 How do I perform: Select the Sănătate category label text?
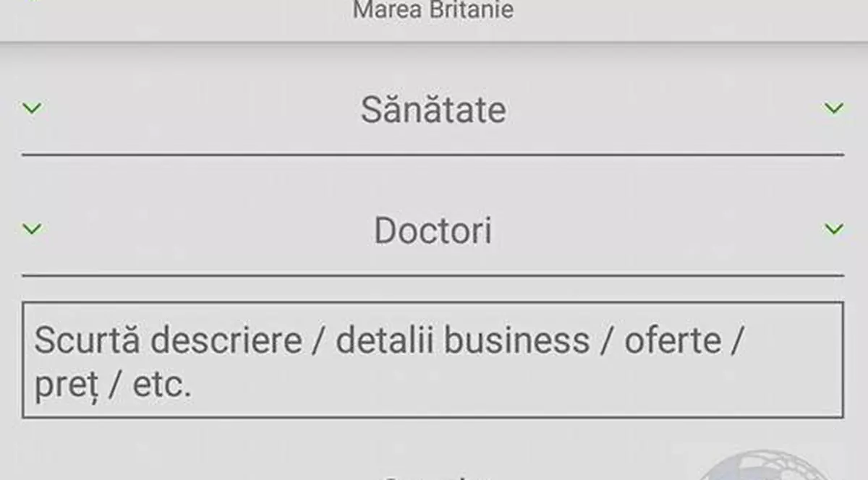pos(433,111)
